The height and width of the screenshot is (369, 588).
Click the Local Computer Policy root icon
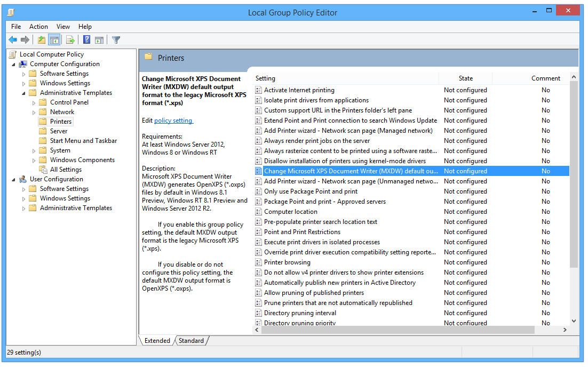click(x=13, y=55)
